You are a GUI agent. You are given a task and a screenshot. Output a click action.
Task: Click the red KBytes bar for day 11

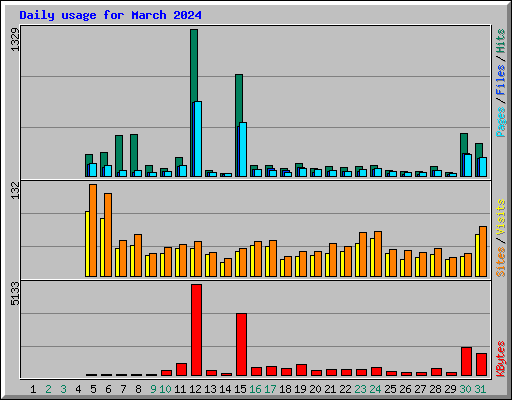coord(181,370)
